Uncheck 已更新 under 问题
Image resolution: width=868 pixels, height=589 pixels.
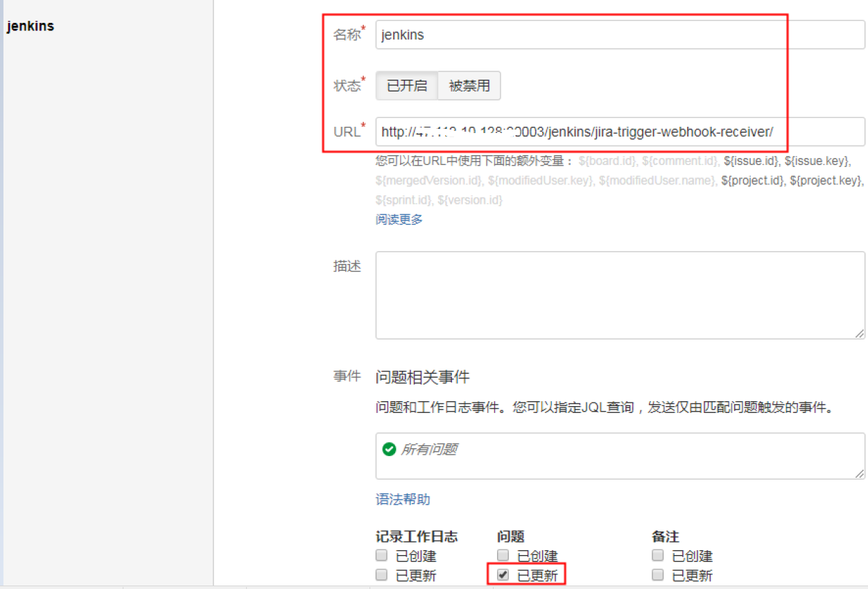pos(503,574)
